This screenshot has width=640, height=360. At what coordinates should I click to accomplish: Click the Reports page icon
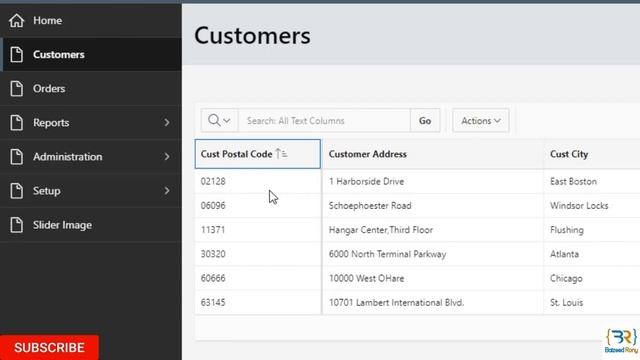point(17,122)
